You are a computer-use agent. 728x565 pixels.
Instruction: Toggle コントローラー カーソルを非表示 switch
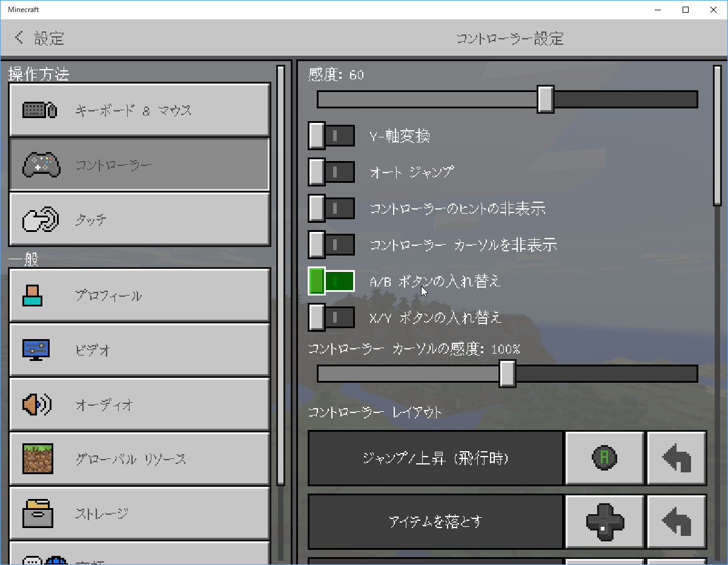coord(331,245)
